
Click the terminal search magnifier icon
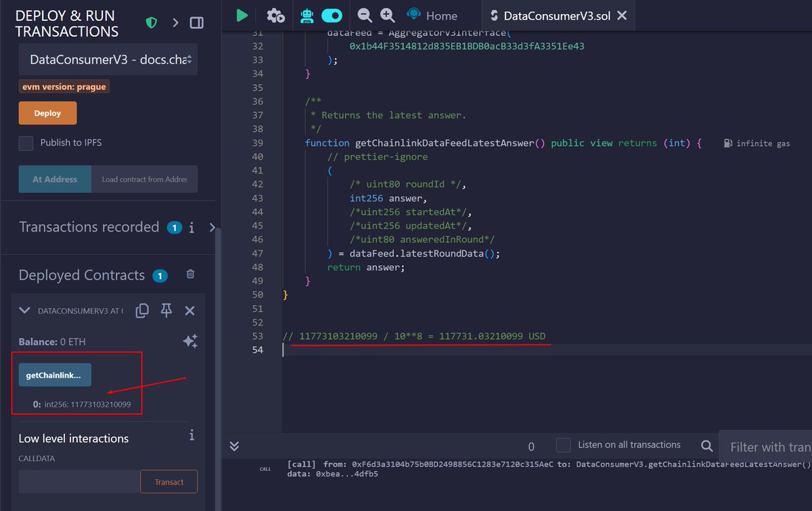click(707, 445)
